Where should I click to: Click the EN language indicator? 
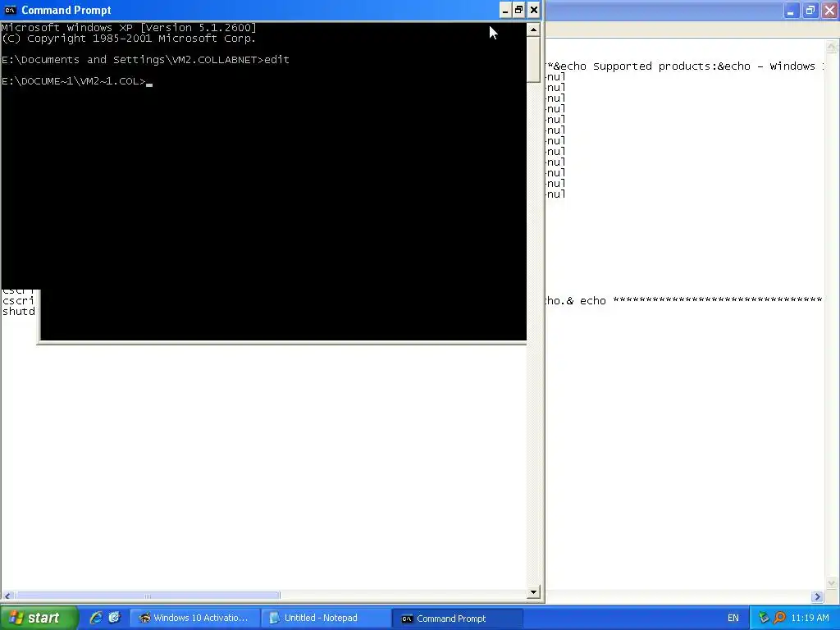pyautogui.click(x=733, y=619)
